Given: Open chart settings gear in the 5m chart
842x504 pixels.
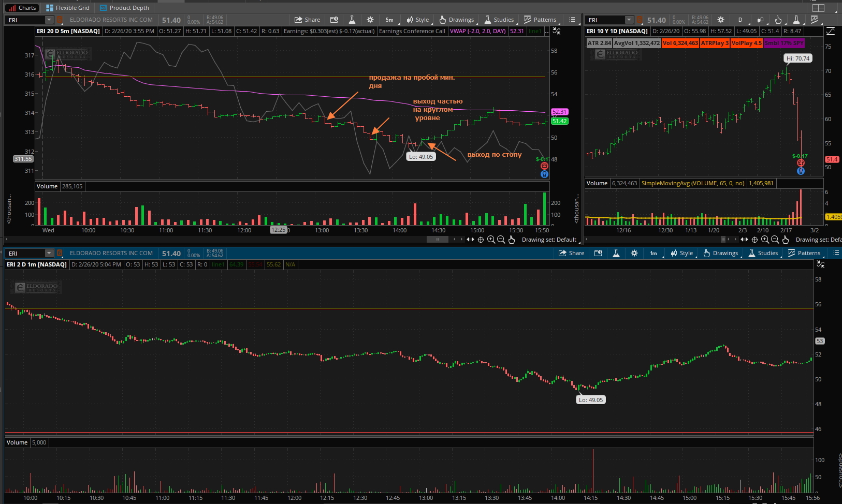Looking at the screenshot, I should (x=370, y=20).
